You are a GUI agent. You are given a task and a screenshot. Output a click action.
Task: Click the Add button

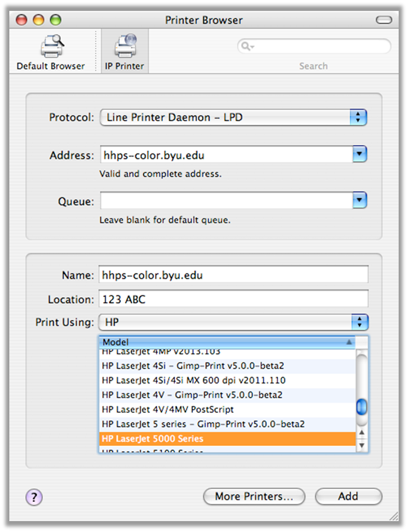point(348,496)
